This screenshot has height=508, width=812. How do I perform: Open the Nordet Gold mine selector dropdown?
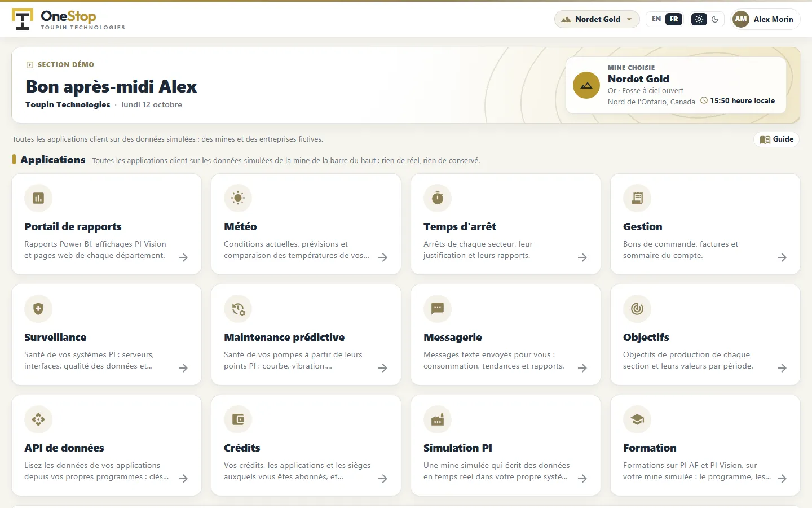pos(597,19)
